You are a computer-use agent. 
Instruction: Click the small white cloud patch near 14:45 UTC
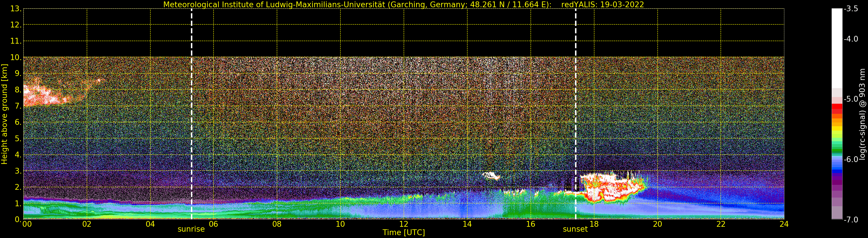pos(491,176)
